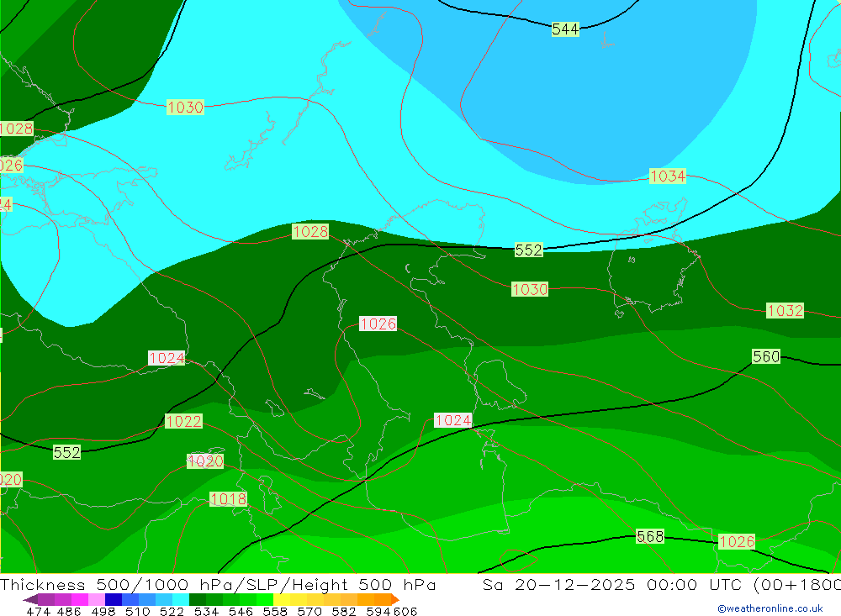Click the 552 label beside the 1028 isobar
The image size is (841, 616).
[x=528, y=250]
